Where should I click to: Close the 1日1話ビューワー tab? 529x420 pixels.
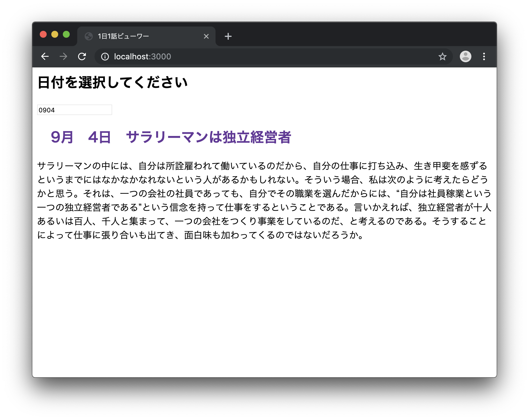[206, 36]
